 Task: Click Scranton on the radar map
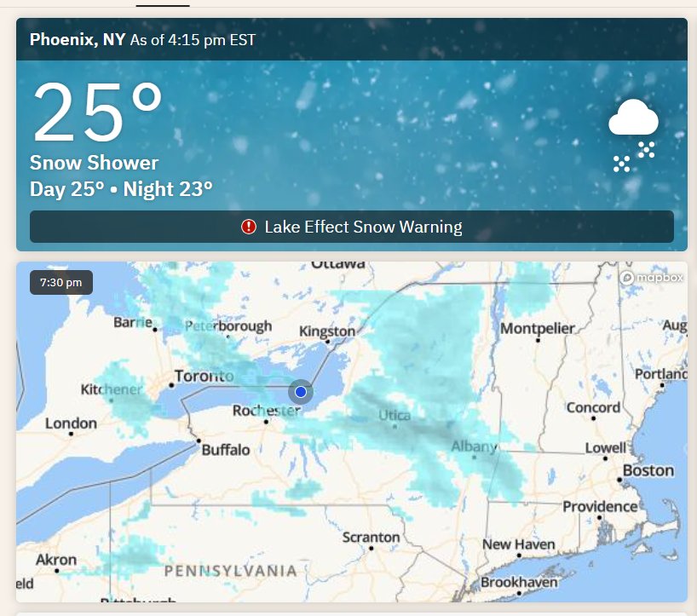[x=371, y=538]
